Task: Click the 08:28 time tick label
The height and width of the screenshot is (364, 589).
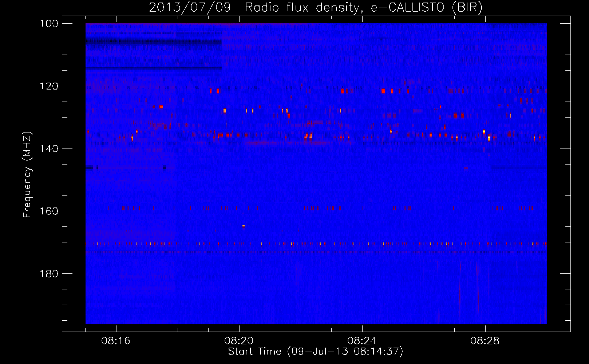Action: click(x=485, y=341)
